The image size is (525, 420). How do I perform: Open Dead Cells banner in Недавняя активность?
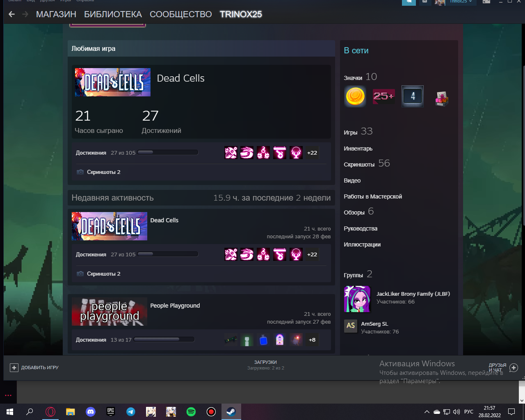[110, 226]
